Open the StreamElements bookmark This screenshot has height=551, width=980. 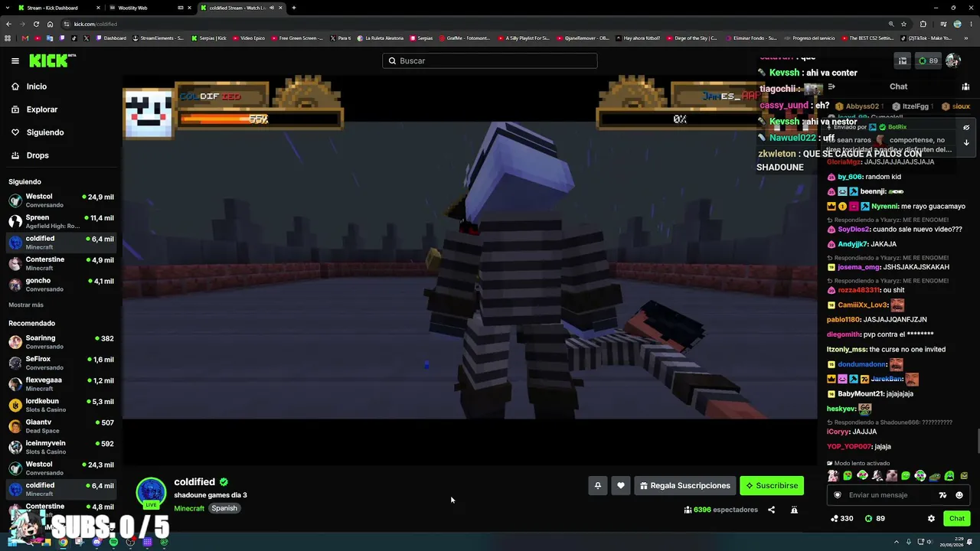[x=158, y=37]
